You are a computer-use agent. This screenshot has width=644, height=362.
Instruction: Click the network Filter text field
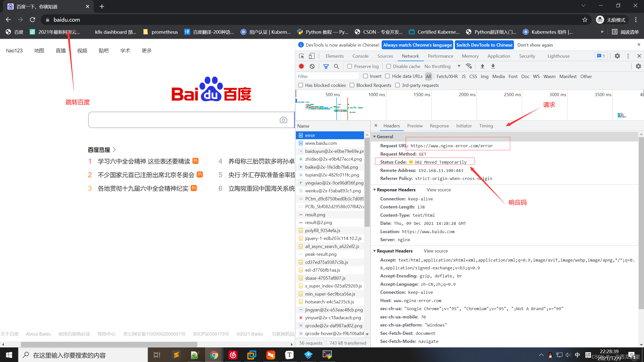tap(327, 76)
